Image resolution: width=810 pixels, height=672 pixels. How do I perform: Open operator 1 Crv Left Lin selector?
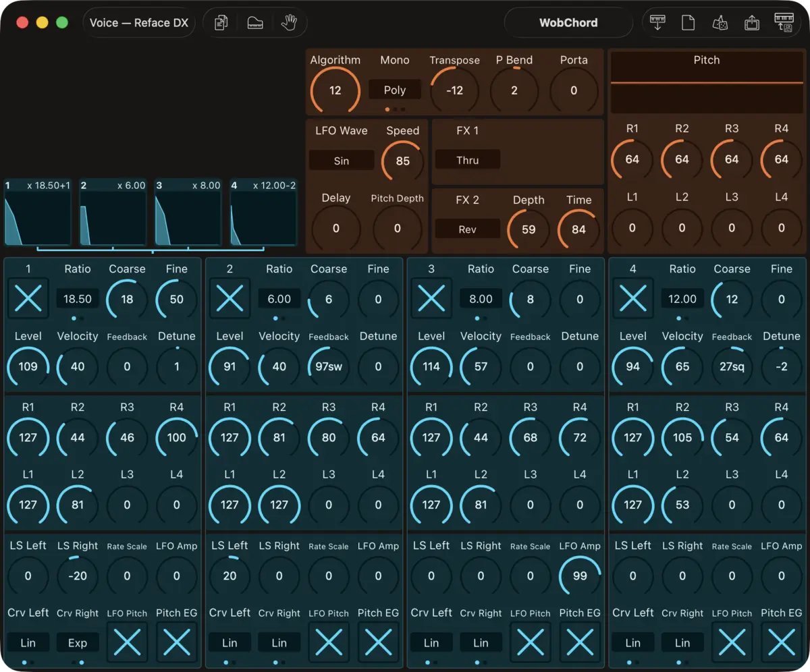[28, 642]
